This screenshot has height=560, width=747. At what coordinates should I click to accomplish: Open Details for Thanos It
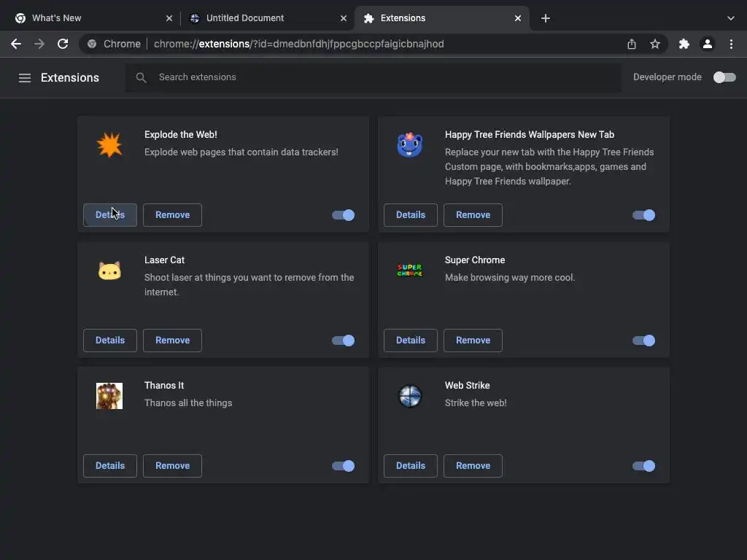click(110, 466)
